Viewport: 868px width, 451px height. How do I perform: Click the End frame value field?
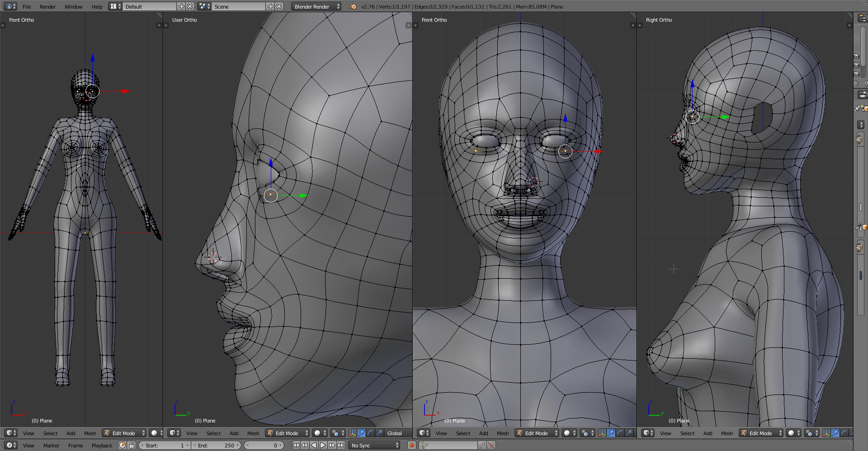pos(217,446)
